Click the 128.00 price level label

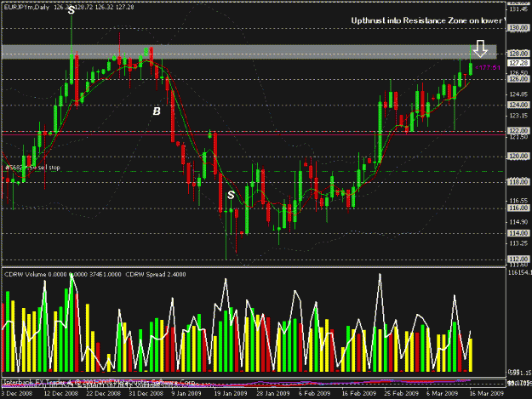[518, 54]
